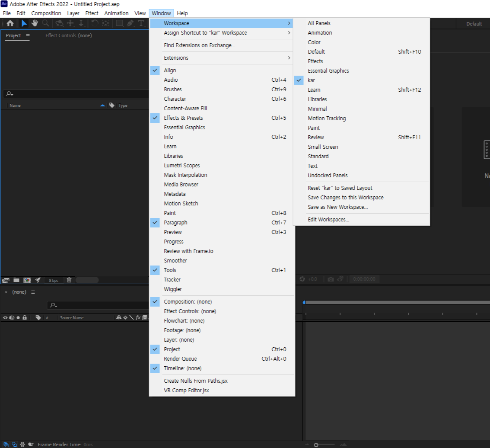Toggle the Tools panel

[155, 270]
